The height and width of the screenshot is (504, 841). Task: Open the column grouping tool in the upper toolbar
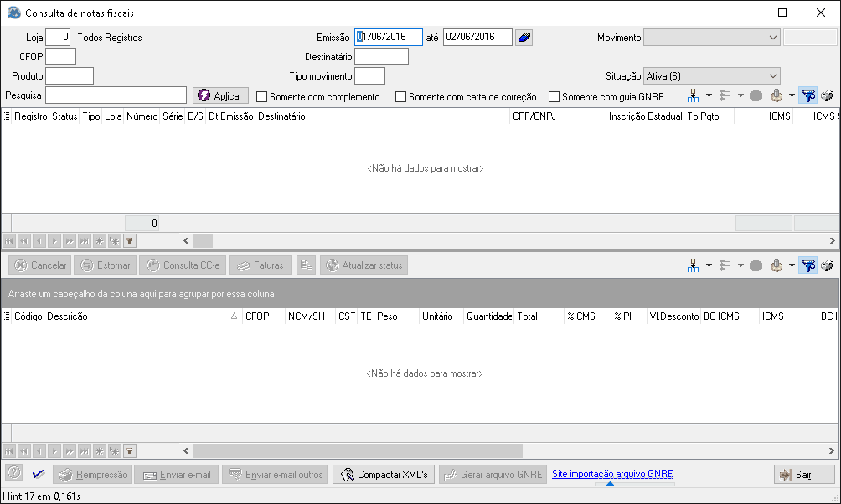(693, 96)
